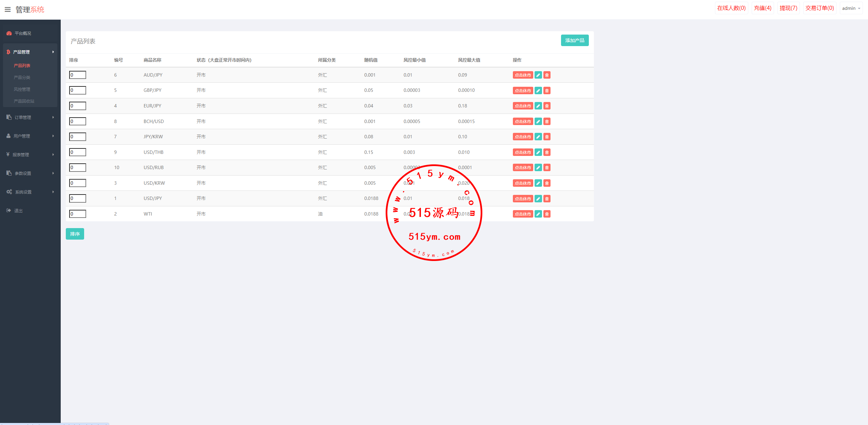This screenshot has height=425, width=868.
Task: Click the hamburger menu icon
Action: tap(7, 9)
